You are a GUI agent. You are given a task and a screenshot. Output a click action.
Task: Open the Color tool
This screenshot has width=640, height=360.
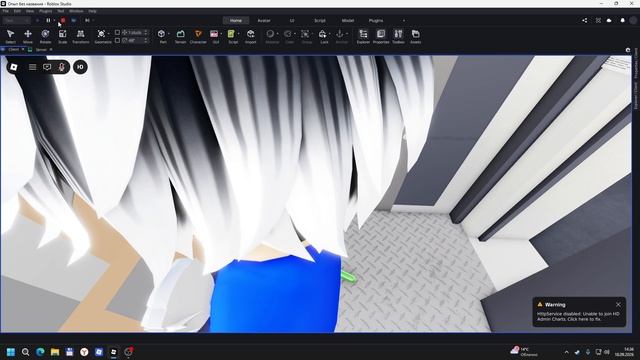click(288, 36)
